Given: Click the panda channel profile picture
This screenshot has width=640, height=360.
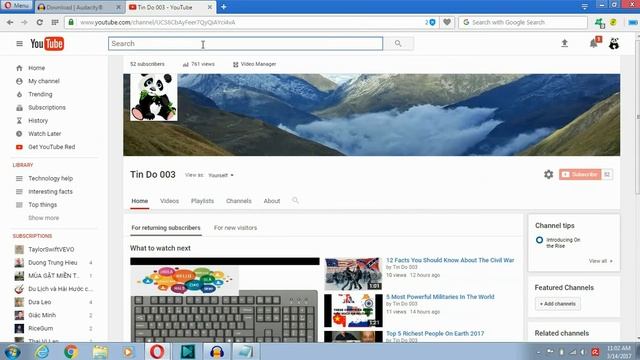Looking at the screenshot, I should [x=153, y=97].
